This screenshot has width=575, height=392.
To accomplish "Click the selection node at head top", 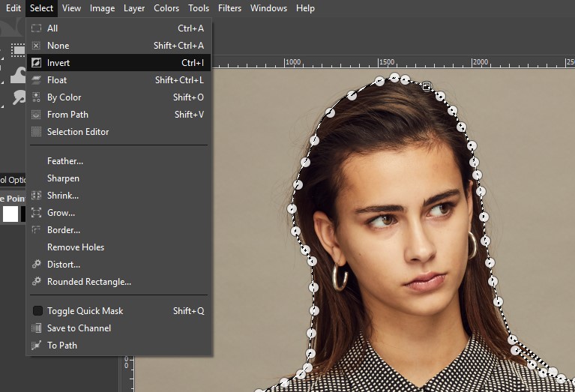I will 394,77.
